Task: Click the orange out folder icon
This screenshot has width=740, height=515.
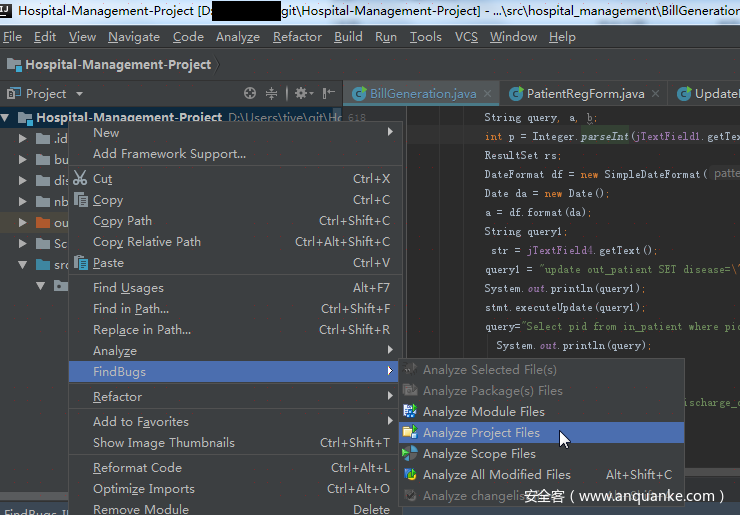Action: (43, 222)
